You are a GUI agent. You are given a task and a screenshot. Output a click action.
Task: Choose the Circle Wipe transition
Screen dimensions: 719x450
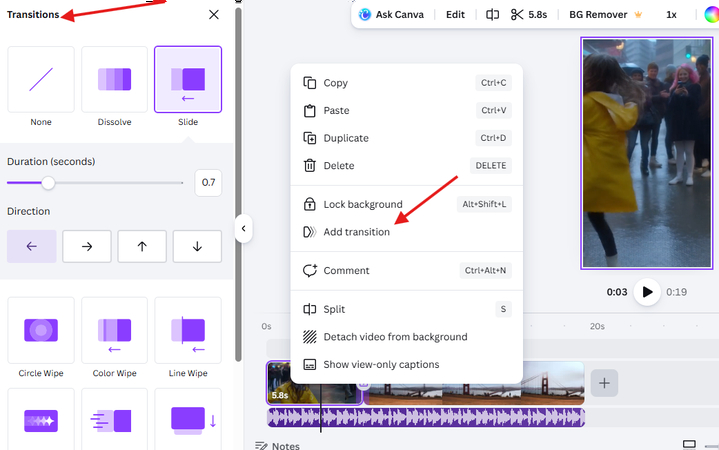[x=41, y=330]
